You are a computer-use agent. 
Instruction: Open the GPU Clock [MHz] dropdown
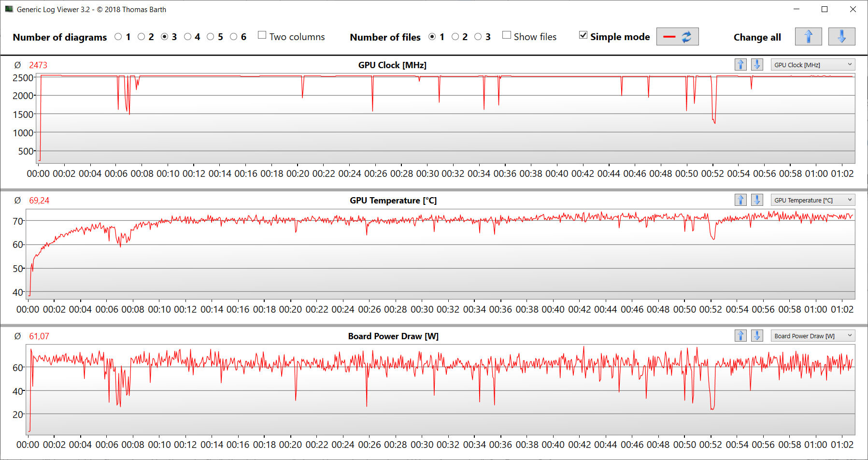[812, 65]
